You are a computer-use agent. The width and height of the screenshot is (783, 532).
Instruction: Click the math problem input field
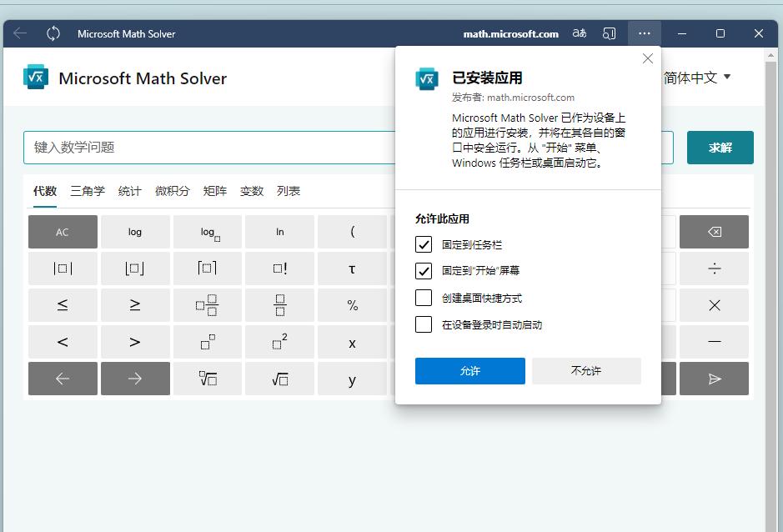(208, 147)
